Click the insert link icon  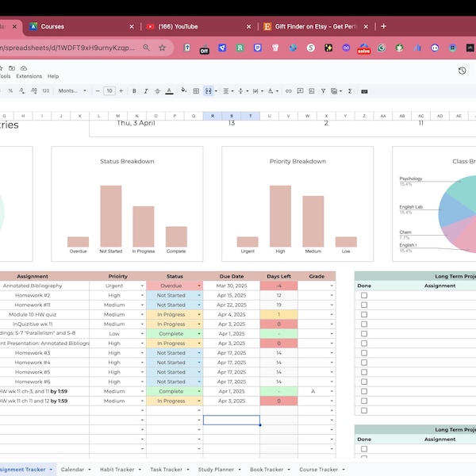pyautogui.click(x=289, y=91)
